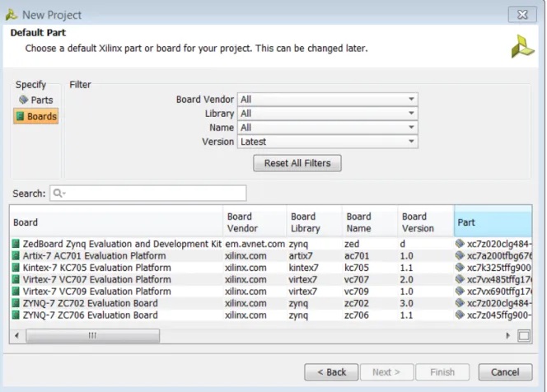Click the scroll right arrow of table
This screenshot has height=392, width=547.
pyautogui.click(x=507, y=335)
